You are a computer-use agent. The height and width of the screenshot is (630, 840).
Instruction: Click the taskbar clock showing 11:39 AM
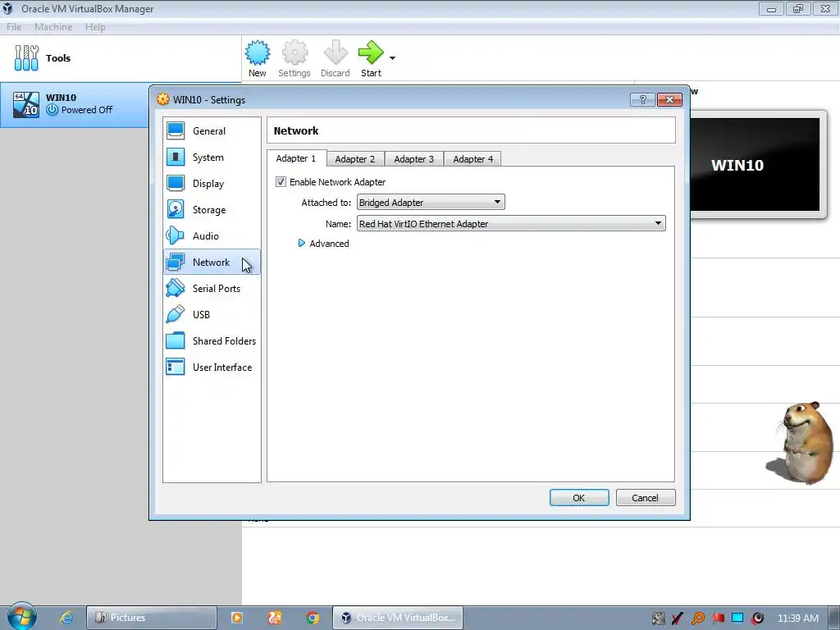click(x=797, y=619)
